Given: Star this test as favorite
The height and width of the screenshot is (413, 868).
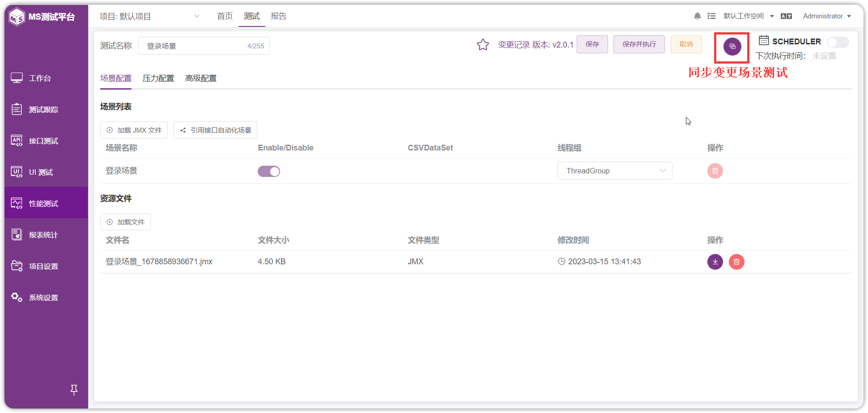Looking at the screenshot, I should click(x=483, y=45).
